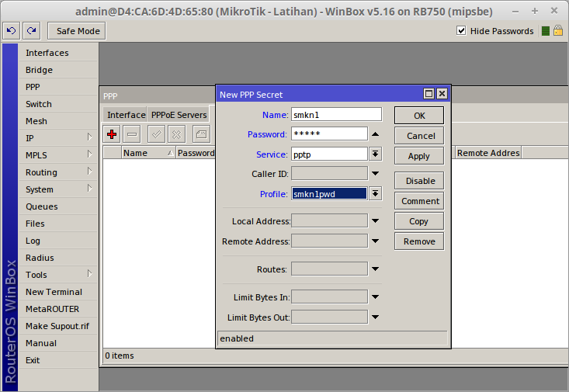Click Exit in sidebar menu
The image size is (569, 392).
pos(58,359)
